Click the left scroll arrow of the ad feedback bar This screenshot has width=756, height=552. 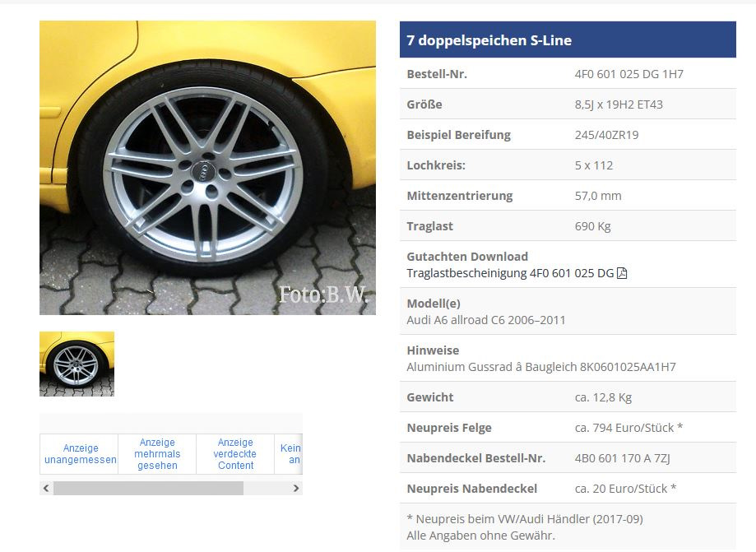46,489
